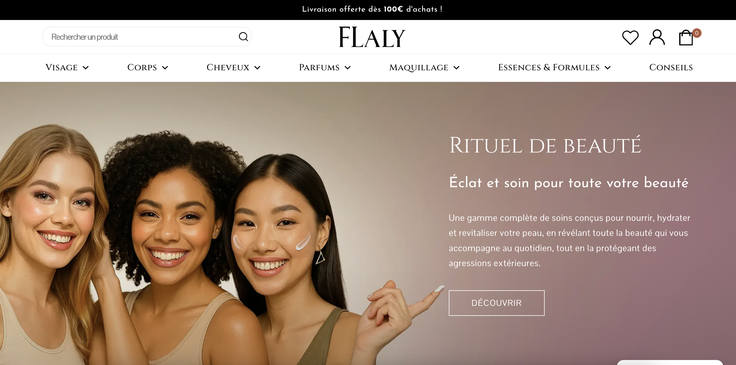Click the Rituel de beauté heading
This screenshot has width=736, height=365.
coord(545,145)
